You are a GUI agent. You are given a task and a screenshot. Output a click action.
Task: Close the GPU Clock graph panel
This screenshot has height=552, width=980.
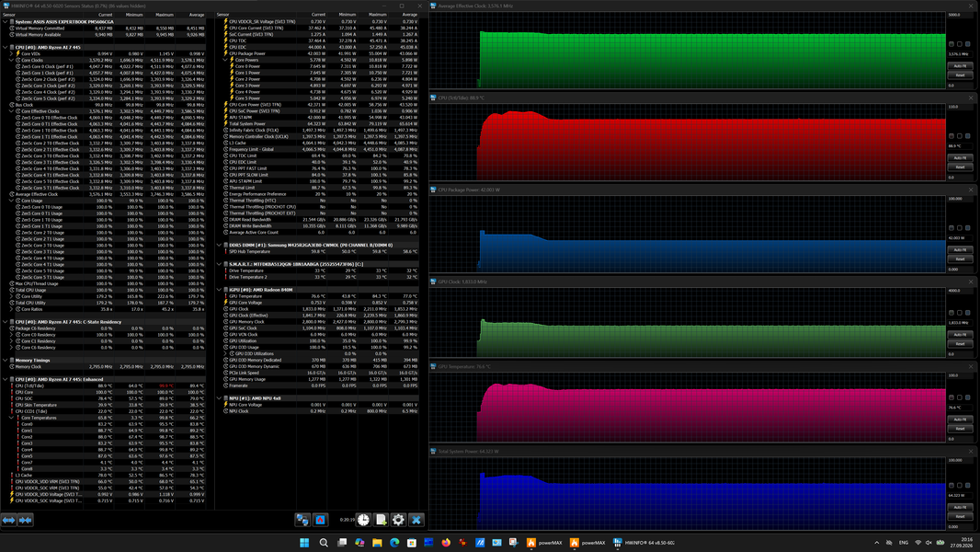(x=971, y=282)
